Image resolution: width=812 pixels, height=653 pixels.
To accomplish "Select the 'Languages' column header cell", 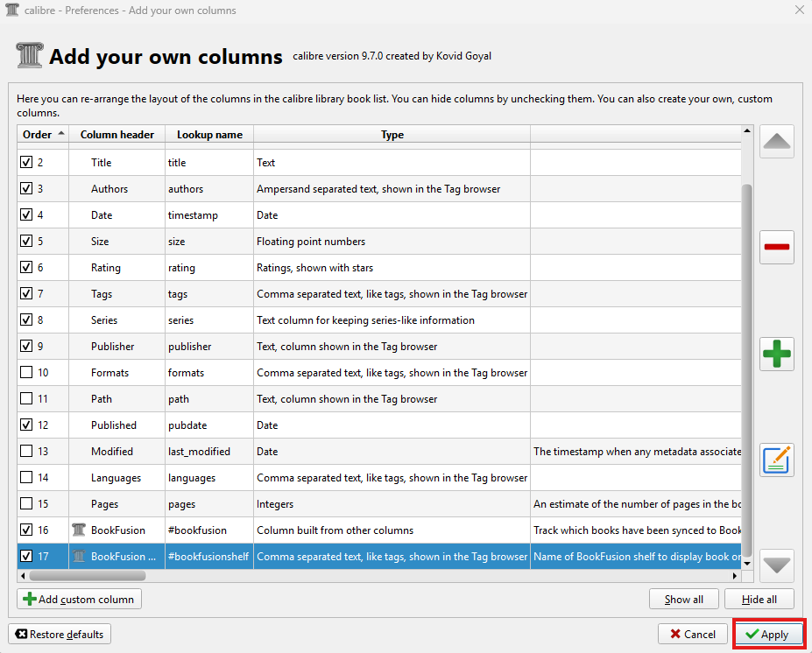I will click(x=117, y=478).
